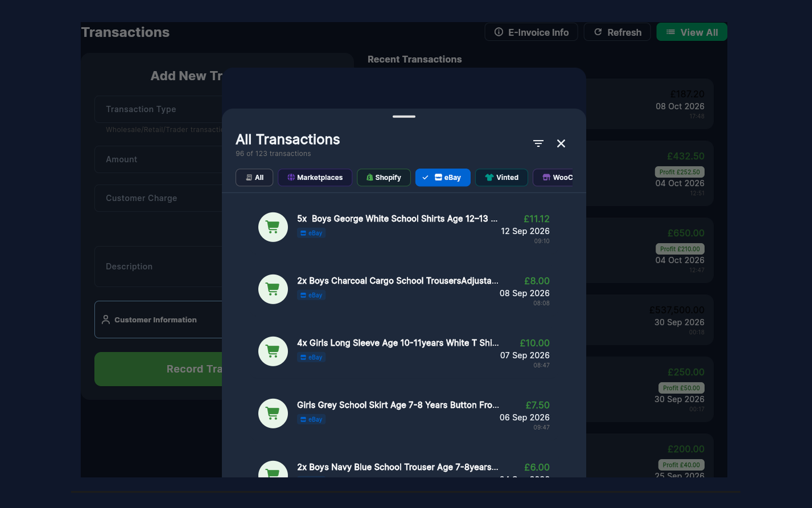Focus the Description input field
The image size is (812, 508).
click(x=158, y=267)
